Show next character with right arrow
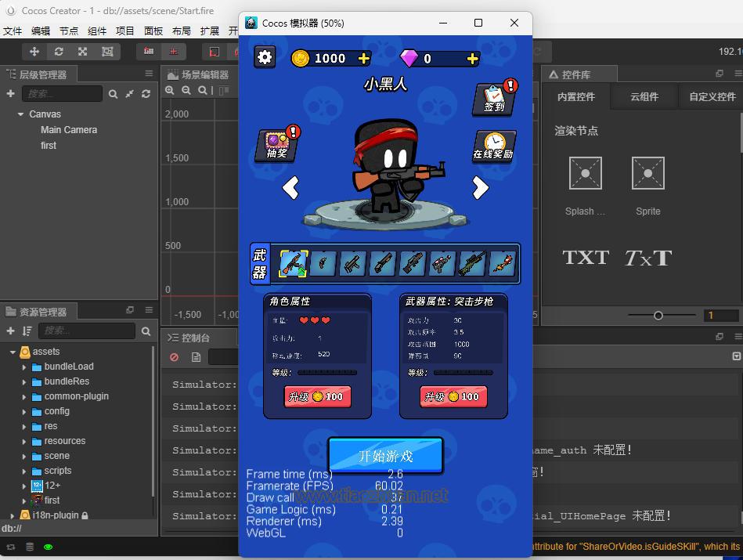 click(x=480, y=187)
